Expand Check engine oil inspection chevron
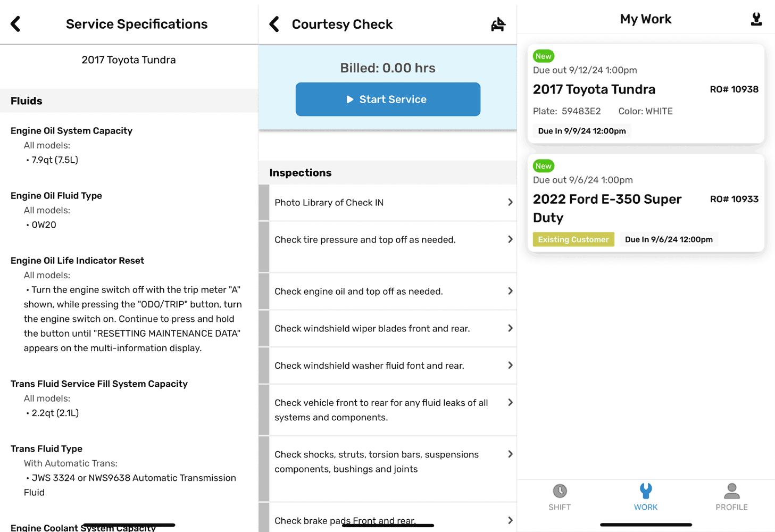The image size is (775, 532). 510,291
